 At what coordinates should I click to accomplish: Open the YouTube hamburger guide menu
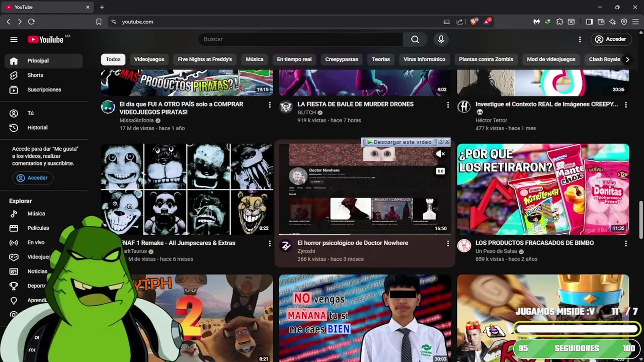click(x=14, y=39)
